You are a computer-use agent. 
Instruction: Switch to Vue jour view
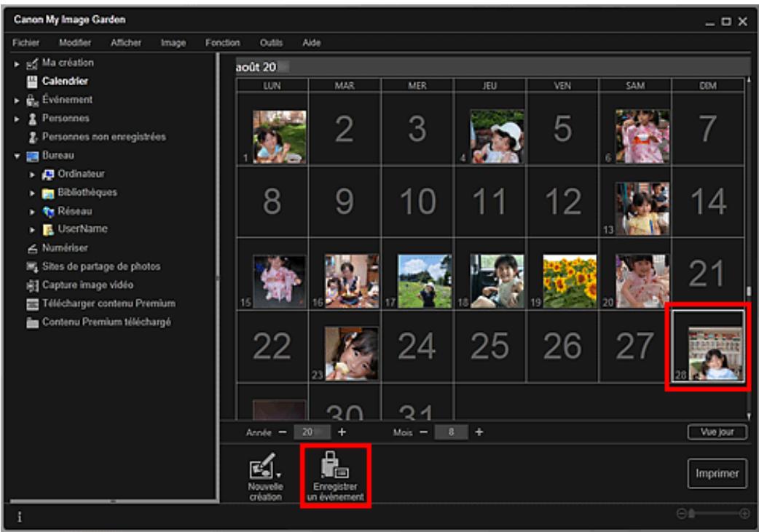pos(717,432)
